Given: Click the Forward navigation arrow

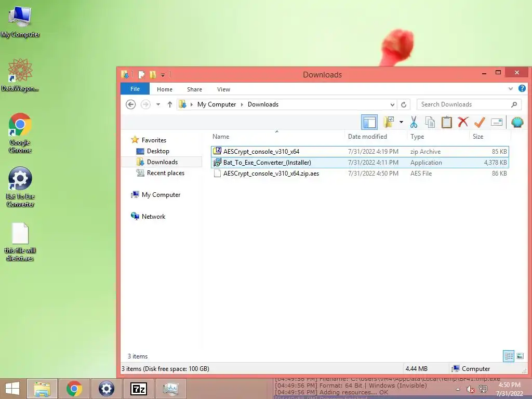Looking at the screenshot, I should coord(145,104).
